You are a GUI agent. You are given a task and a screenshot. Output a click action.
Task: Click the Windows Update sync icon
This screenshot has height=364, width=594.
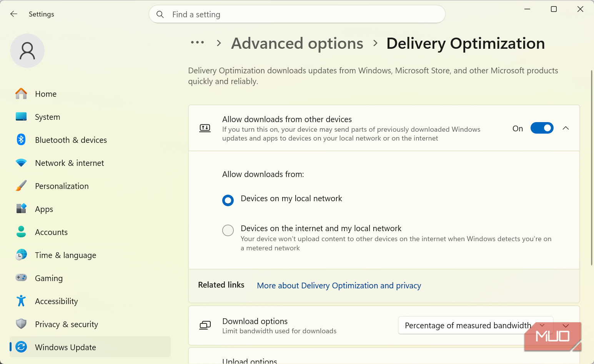[21, 347]
